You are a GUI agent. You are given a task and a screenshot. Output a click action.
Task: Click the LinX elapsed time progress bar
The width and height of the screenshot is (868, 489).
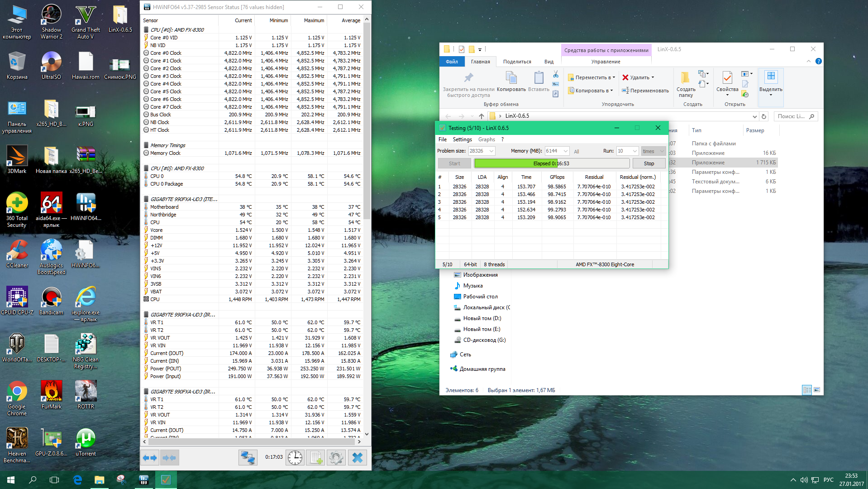(551, 163)
